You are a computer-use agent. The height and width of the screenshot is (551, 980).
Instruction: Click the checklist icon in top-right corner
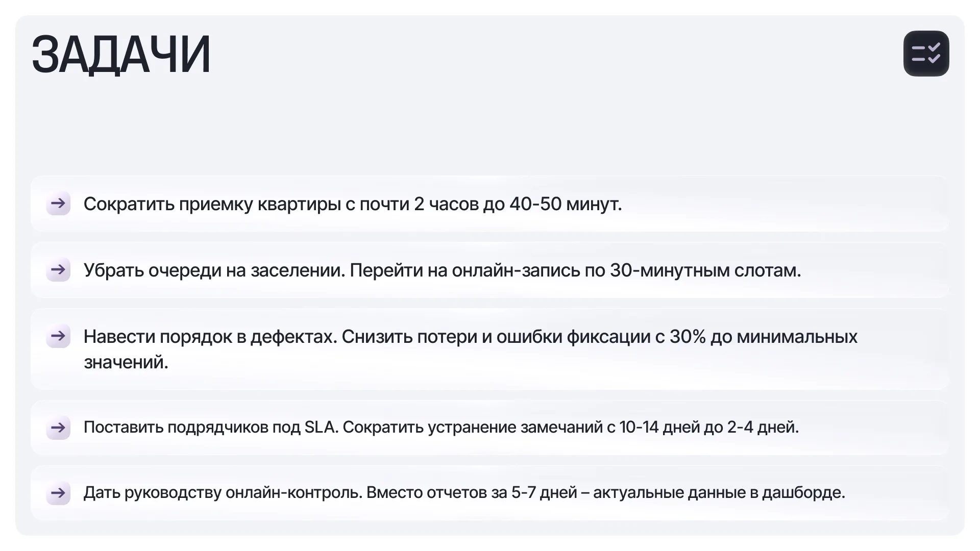pos(926,54)
